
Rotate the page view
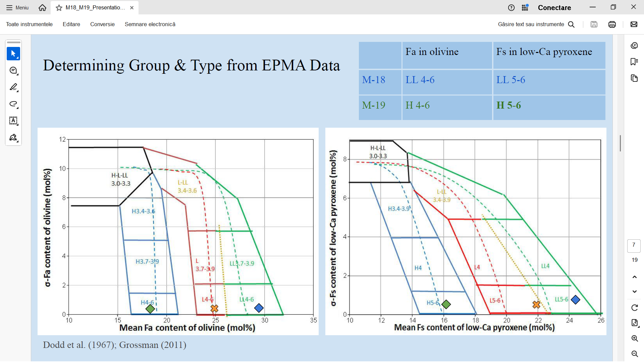(x=634, y=307)
